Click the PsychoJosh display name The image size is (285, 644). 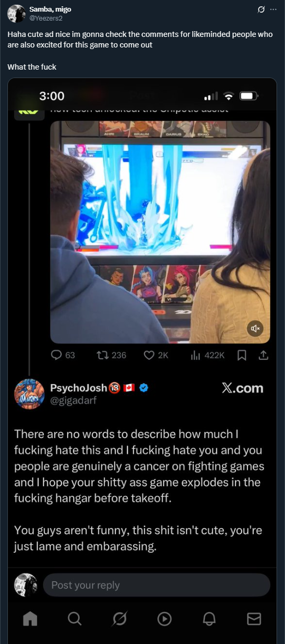(x=79, y=388)
